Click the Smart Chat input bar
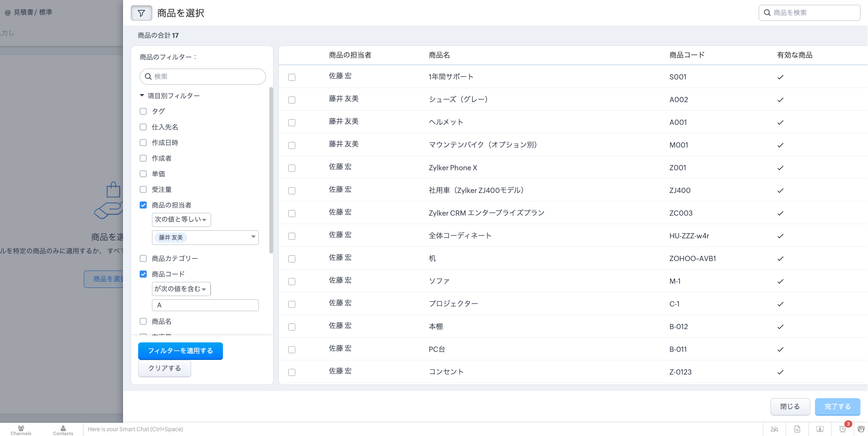868x436 pixels. pyautogui.click(x=423, y=429)
